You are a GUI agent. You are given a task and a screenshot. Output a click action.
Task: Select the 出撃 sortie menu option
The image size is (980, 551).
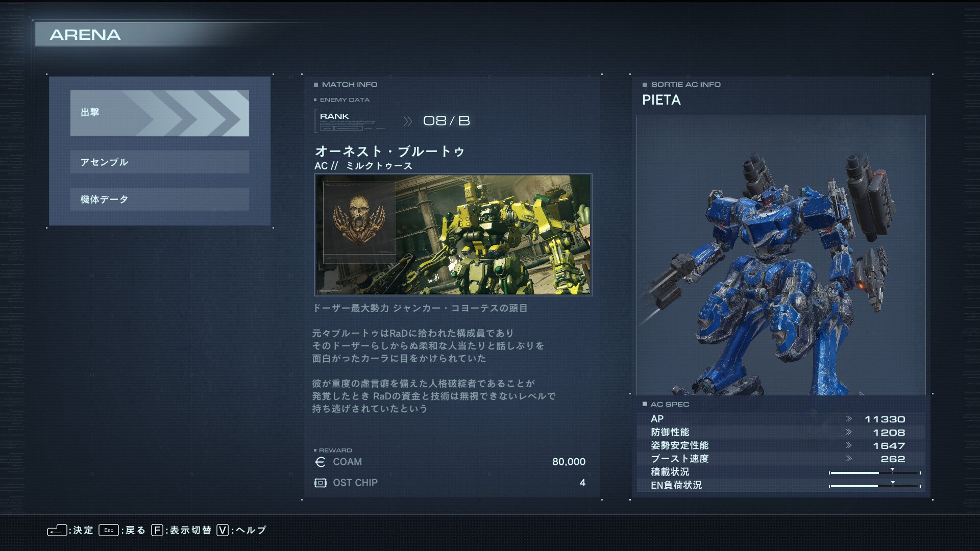[159, 113]
